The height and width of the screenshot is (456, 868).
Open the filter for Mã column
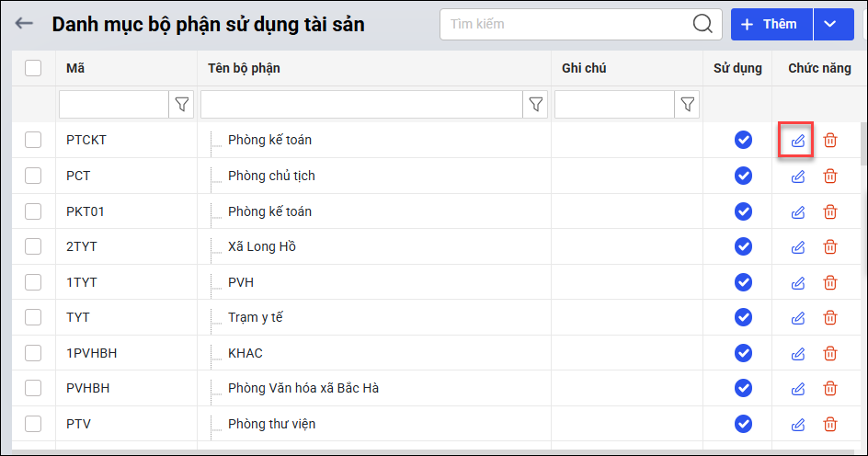click(x=181, y=105)
